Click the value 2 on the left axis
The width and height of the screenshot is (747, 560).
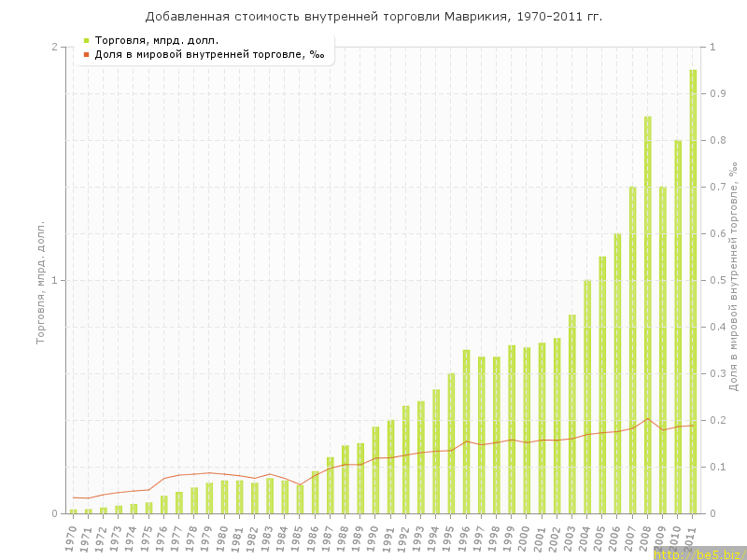click(x=54, y=47)
